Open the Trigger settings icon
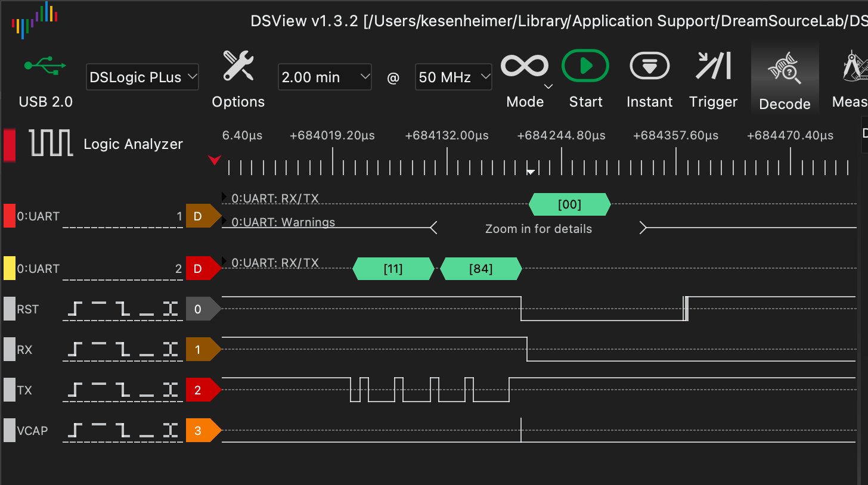This screenshot has width=868, height=485. (713, 66)
